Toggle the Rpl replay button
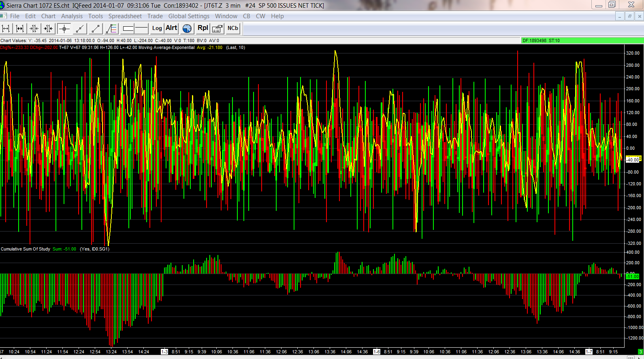Viewport: 644px width, 359px height. (203, 28)
